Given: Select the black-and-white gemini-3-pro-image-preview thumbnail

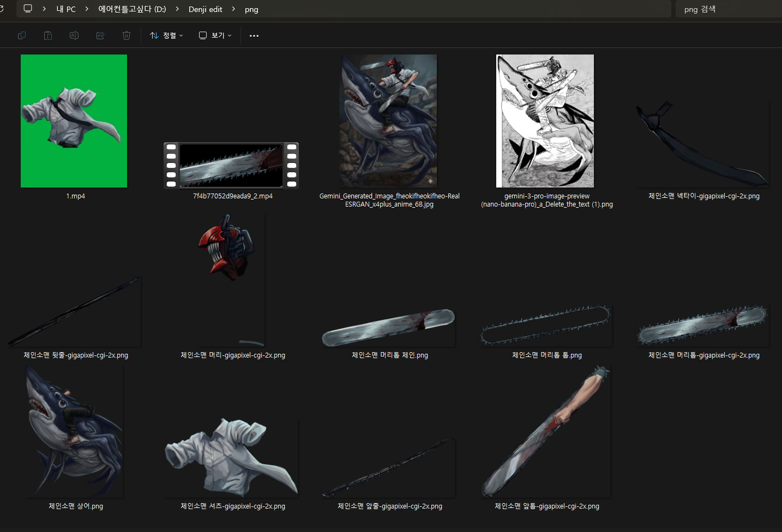Looking at the screenshot, I should pos(545,121).
